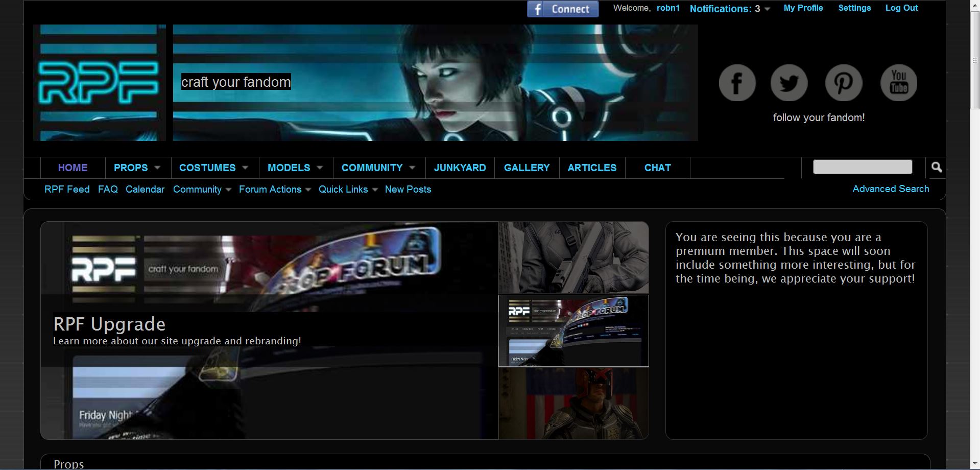Image resolution: width=980 pixels, height=470 pixels.
Task: Open the round Facebook follow icon
Action: pyautogui.click(x=737, y=83)
